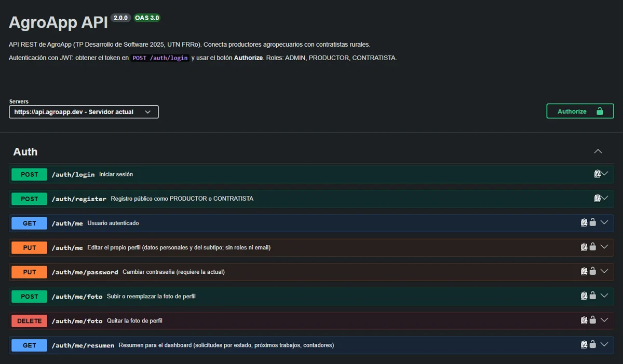The image size is (623, 364).
Task: Copy the PUT /auth/me path to clipboard
Action: pos(584,247)
